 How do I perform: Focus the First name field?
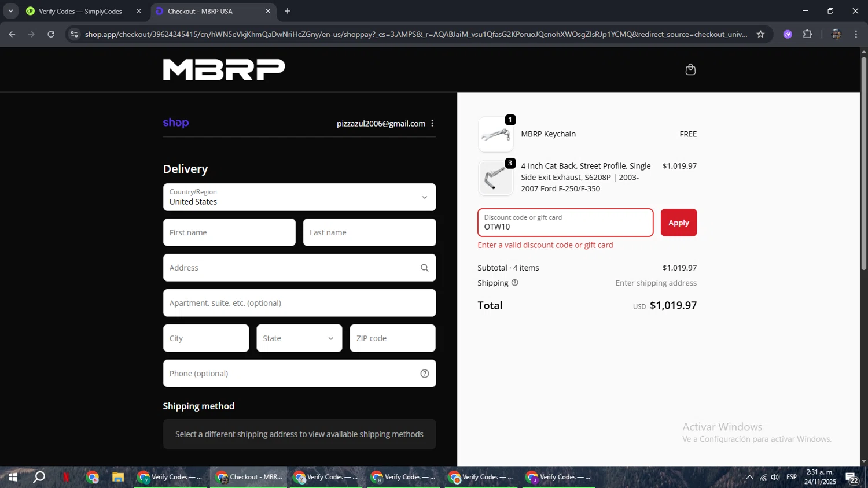pos(229,232)
